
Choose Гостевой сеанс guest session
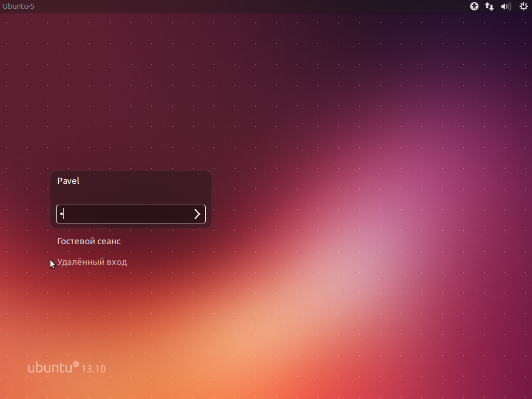click(89, 241)
